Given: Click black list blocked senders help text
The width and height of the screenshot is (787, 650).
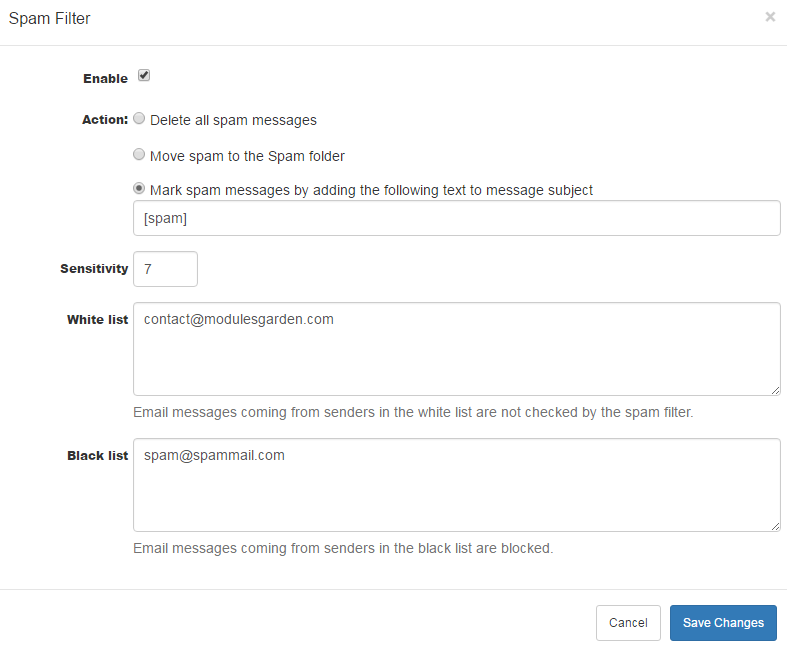Looking at the screenshot, I should 343,549.
